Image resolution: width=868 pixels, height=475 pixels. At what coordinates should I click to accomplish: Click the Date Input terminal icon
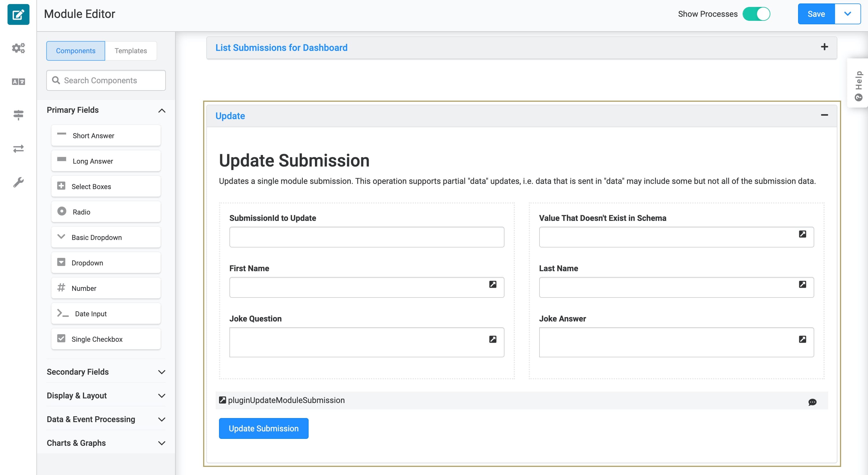[x=63, y=313]
